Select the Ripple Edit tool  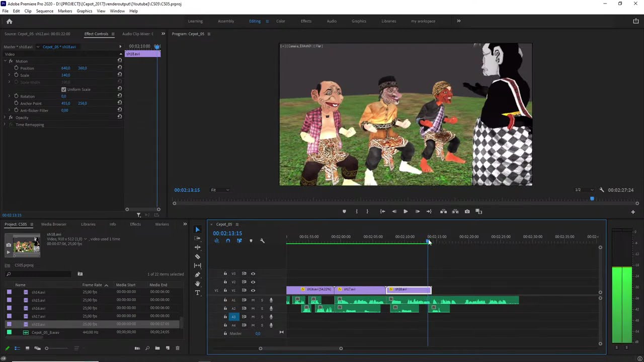pyautogui.click(x=197, y=247)
